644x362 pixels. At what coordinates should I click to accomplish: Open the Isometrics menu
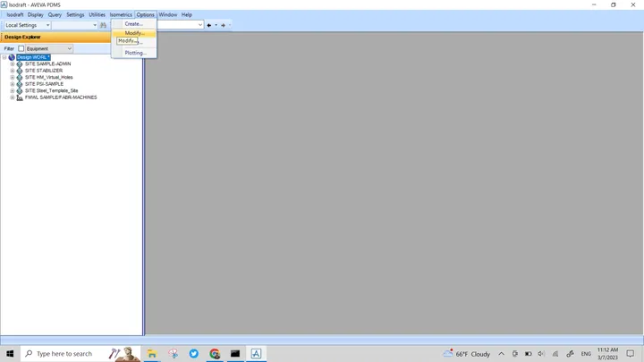(x=121, y=15)
